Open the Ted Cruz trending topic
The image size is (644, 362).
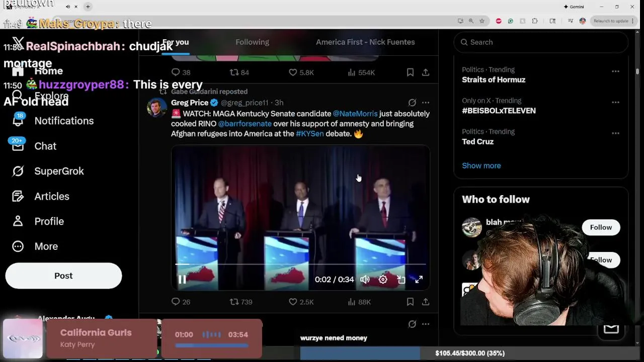coord(477,142)
